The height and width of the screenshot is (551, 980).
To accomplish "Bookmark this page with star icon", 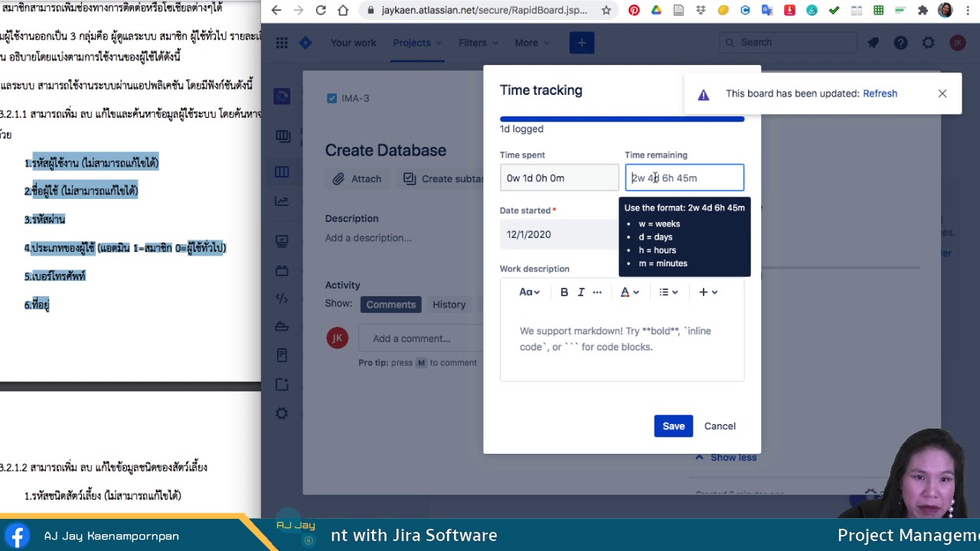I will click(x=606, y=11).
